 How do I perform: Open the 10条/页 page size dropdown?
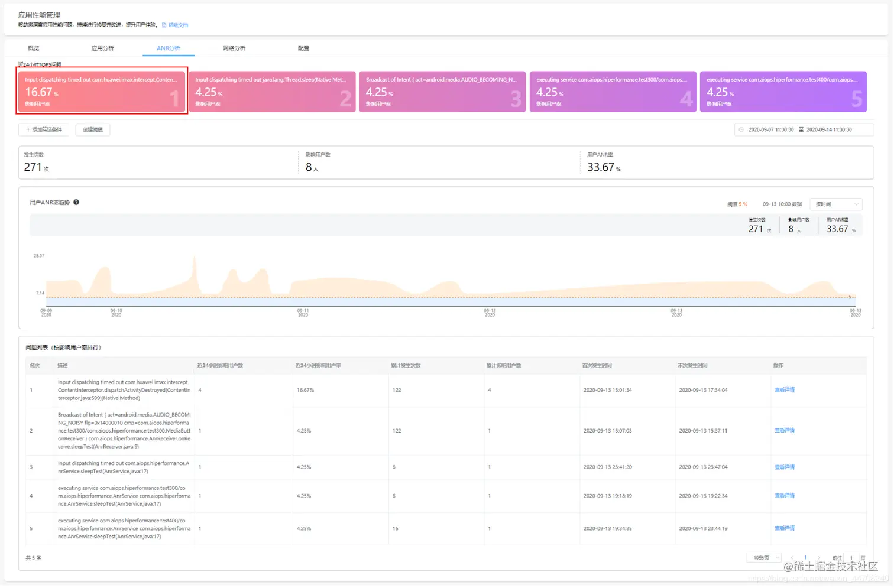764,558
